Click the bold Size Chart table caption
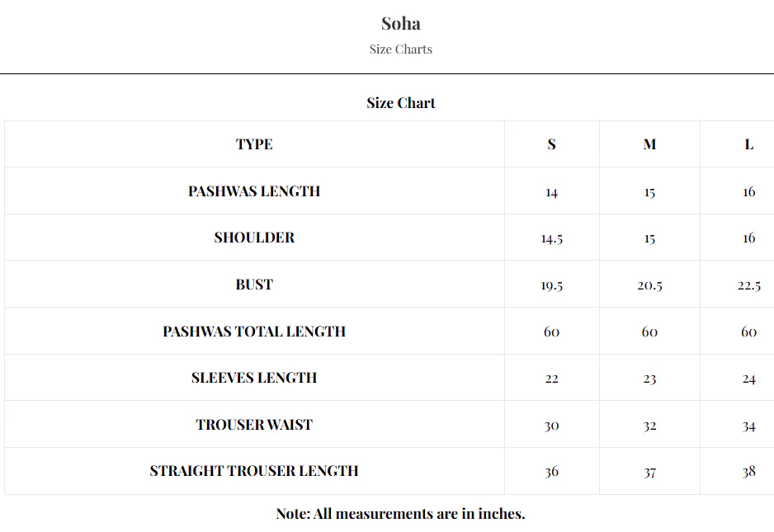The image size is (774, 532). point(401,103)
